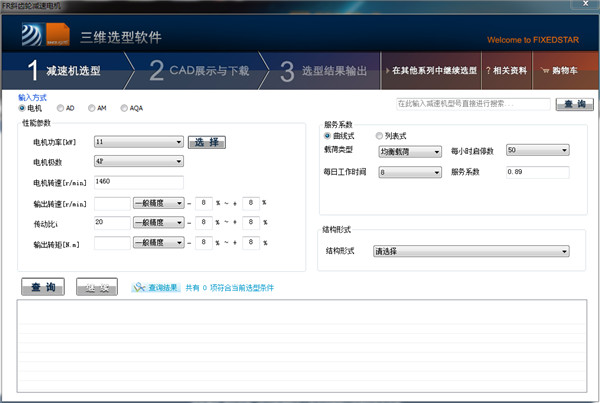Open the 购物车 menu item
Viewport: 600px width, 403px height.
565,71
